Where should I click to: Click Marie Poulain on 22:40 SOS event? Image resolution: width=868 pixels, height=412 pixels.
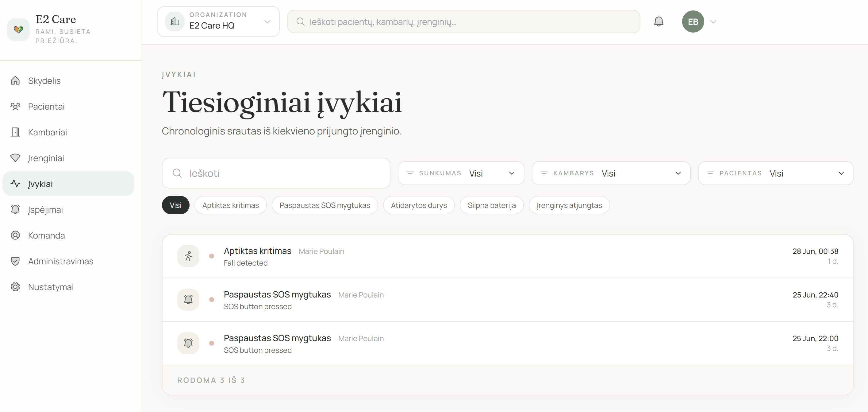pyautogui.click(x=361, y=295)
